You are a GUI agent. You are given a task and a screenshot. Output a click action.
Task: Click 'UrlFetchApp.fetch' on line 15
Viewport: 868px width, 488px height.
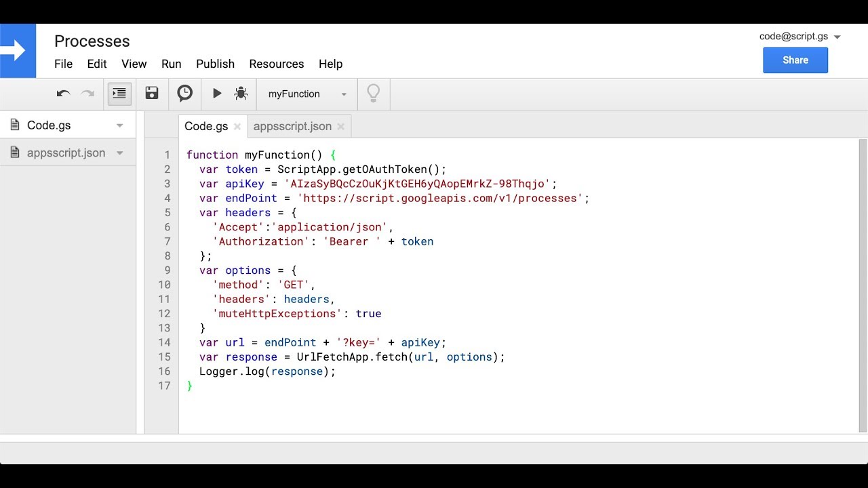353,357
